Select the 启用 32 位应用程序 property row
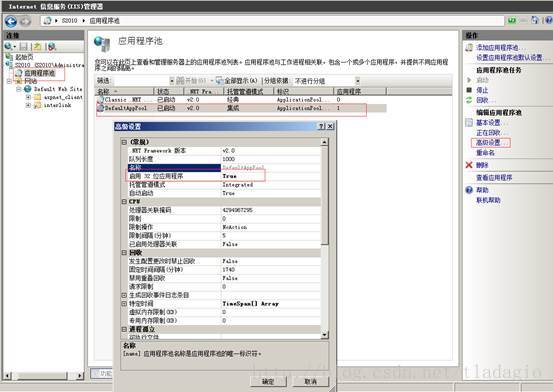 point(224,176)
